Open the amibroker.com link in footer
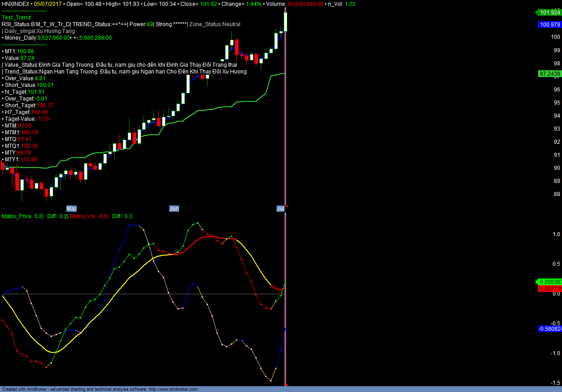Screen dimensions: 562x392 point(173,389)
